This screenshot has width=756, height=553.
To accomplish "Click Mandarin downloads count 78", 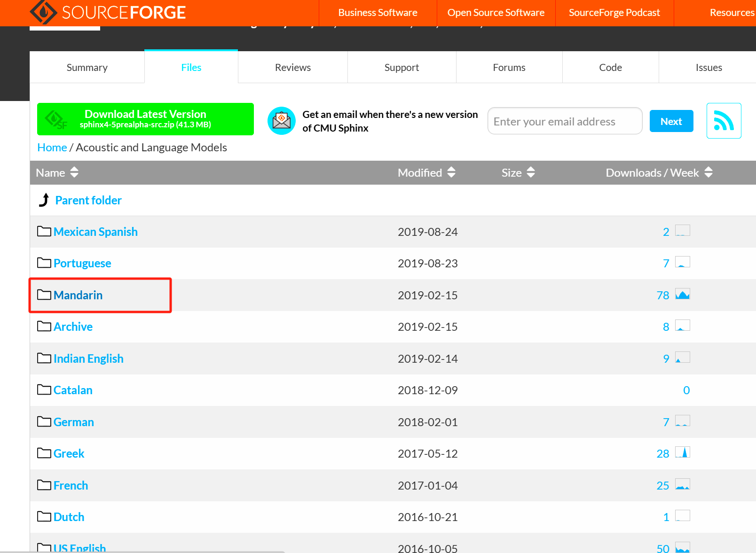I will pyautogui.click(x=663, y=295).
